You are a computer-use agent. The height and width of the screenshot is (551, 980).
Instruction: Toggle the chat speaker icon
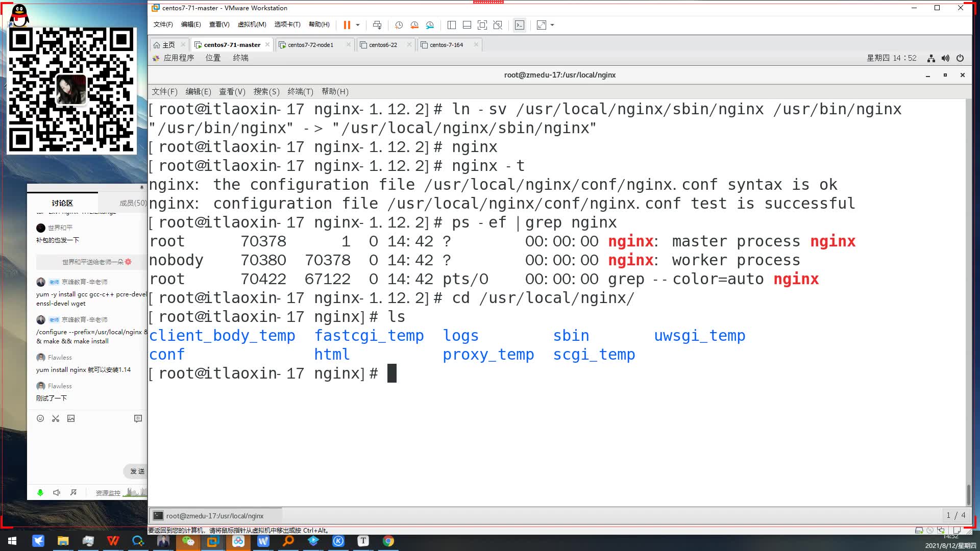coord(57,492)
